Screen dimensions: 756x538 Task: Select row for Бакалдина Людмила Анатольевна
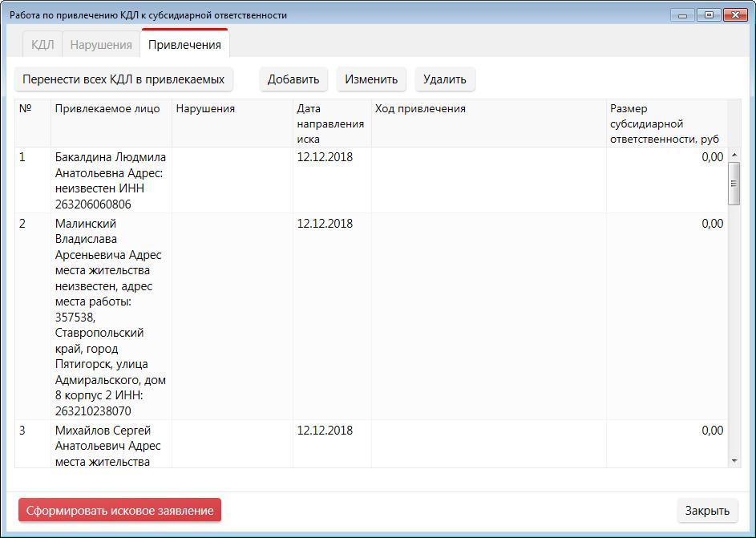click(111, 180)
